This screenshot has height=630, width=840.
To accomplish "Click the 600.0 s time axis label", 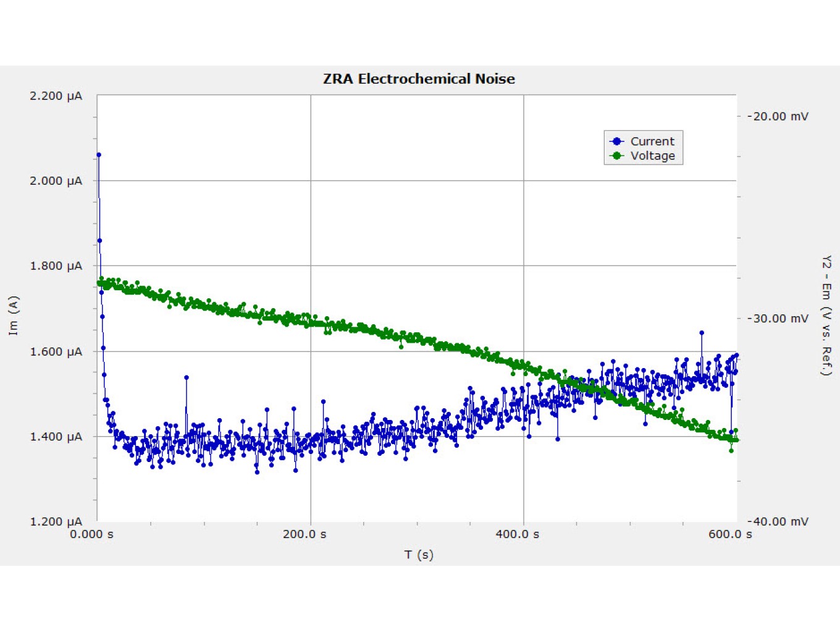I will (x=730, y=534).
